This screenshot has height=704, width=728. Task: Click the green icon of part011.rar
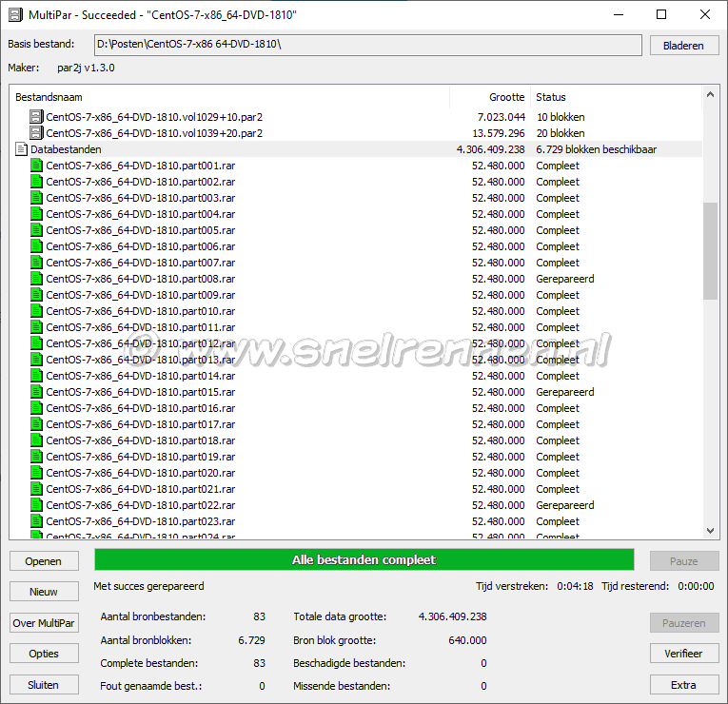36,327
